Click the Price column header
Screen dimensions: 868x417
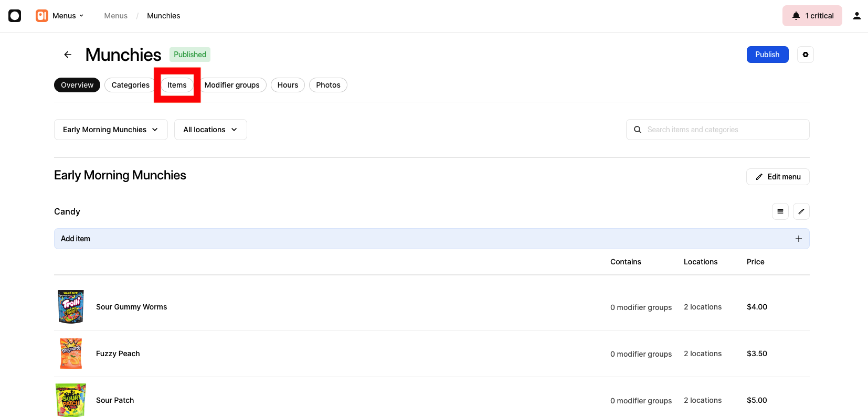coord(756,262)
